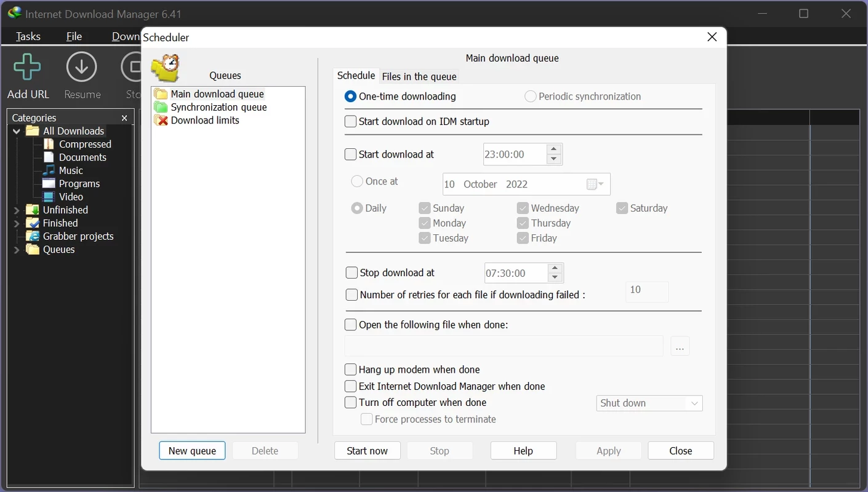
Task: Open the date picker calendar dropdown
Action: click(x=595, y=184)
